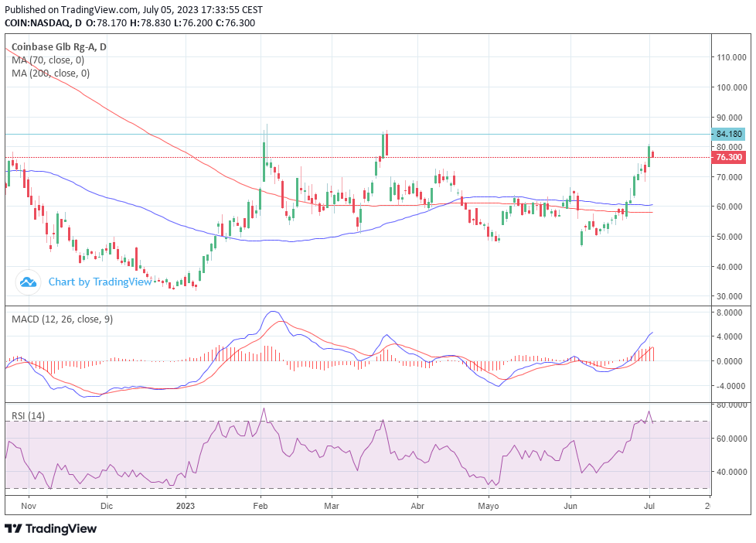Click the RSI 60.0000 axis value

730,439
